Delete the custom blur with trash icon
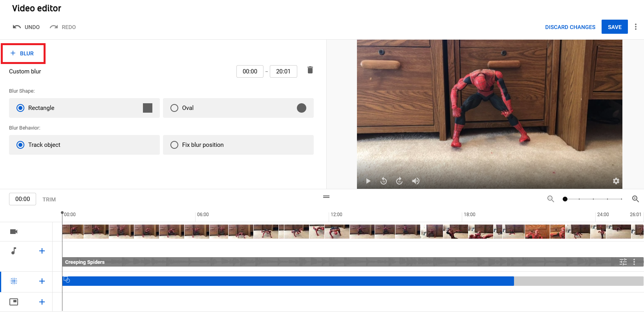Screen dimensions: 644x318 pos(310,70)
